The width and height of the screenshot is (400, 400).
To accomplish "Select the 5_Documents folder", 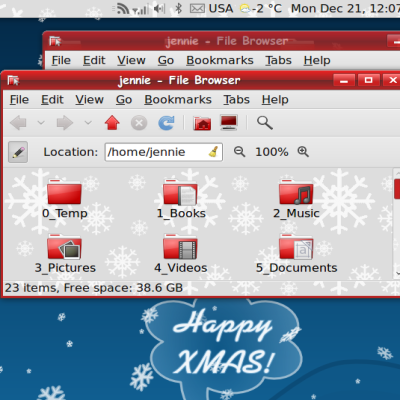I will pyautogui.click(x=296, y=254).
